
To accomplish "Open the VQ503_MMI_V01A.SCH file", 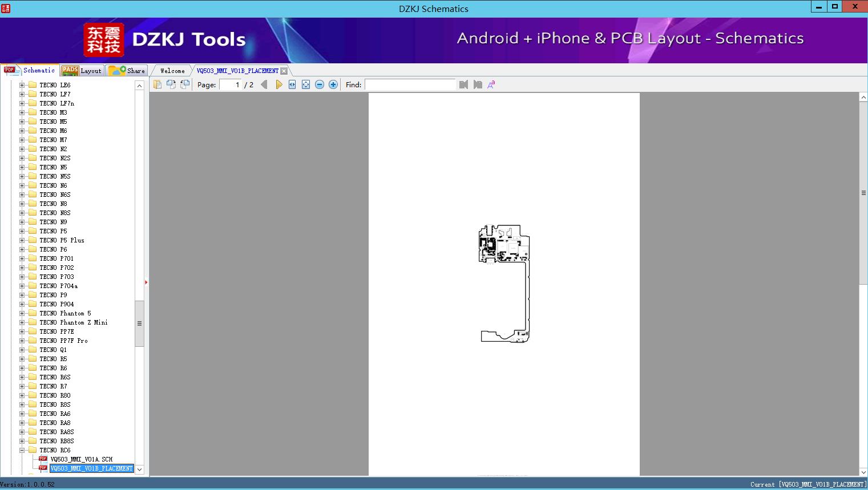I will [81, 459].
